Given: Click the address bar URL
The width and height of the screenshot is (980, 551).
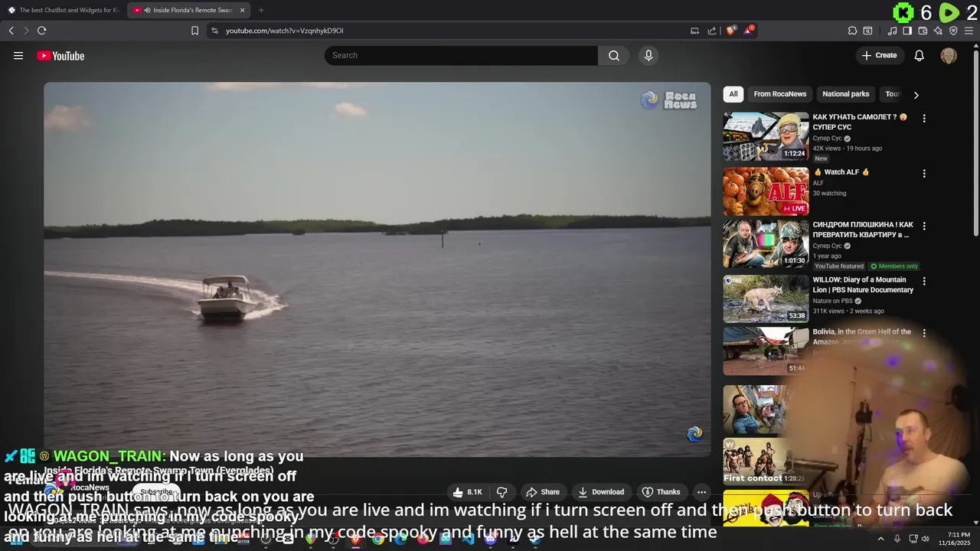Looking at the screenshot, I should (284, 31).
